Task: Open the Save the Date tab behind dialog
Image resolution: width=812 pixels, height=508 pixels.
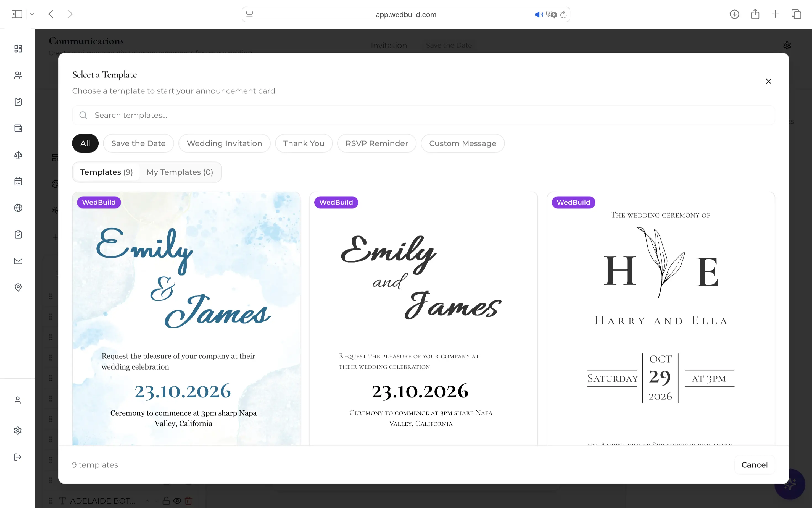Action: point(449,45)
